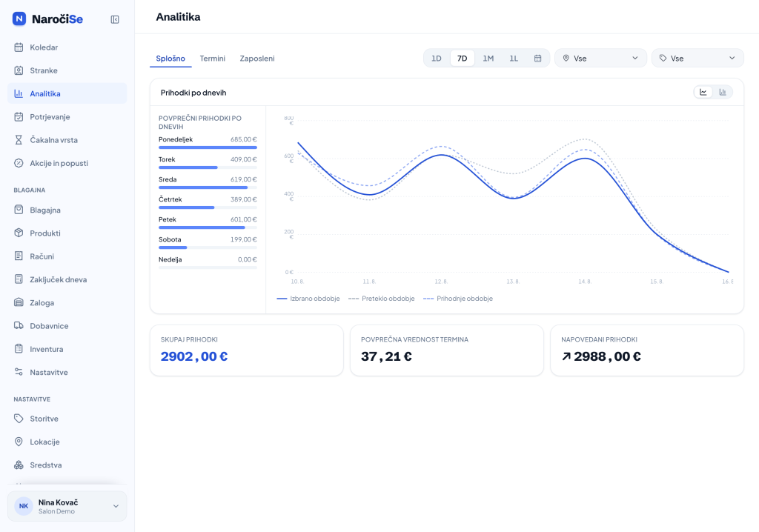Click the Produkti box icon
This screenshot has width=759, height=532.
coord(19,233)
